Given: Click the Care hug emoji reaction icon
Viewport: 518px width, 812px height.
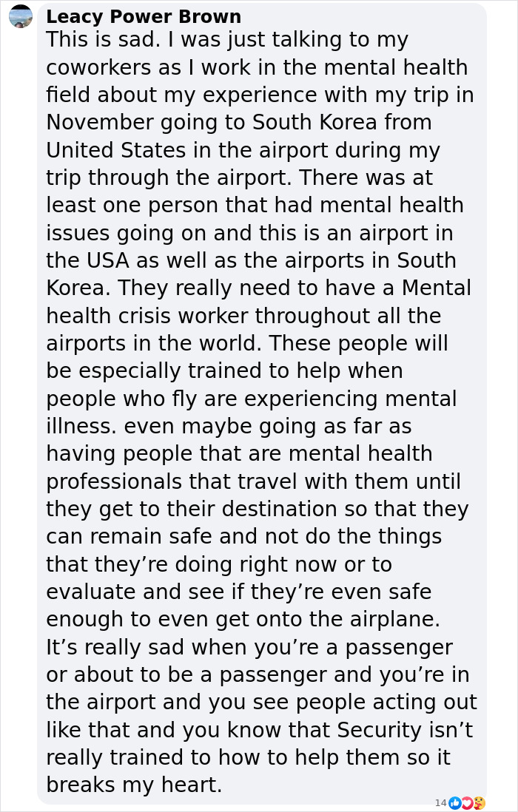Looking at the screenshot, I should 479,802.
